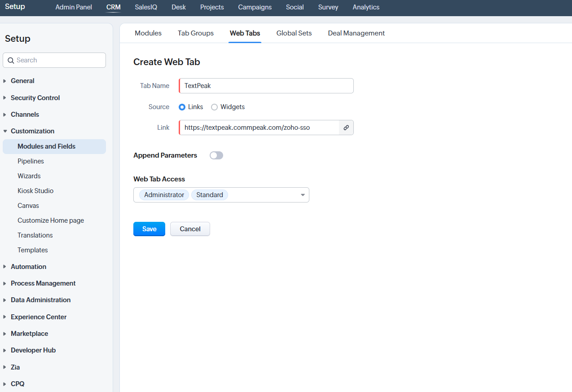Expand the Developer Hub section
Viewport: 572px width, 392px height.
(x=33, y=350)
